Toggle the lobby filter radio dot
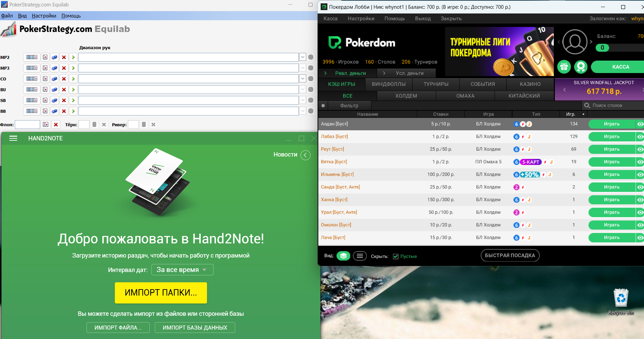This screenshot has height=339, width=644. point(323,106)
